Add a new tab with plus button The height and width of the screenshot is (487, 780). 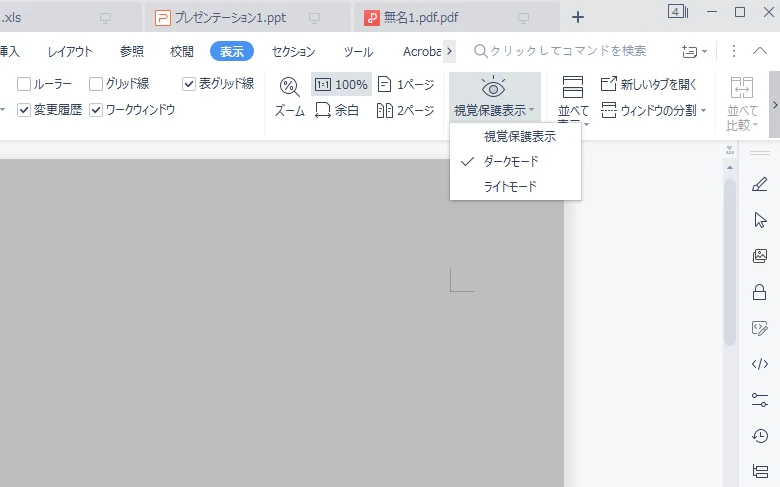click(578, 17)
